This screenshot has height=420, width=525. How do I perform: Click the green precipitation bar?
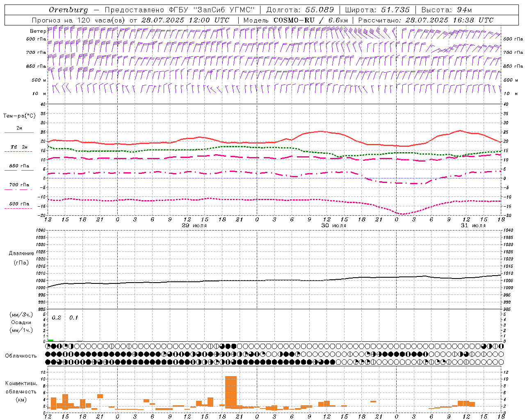[50, 340]
